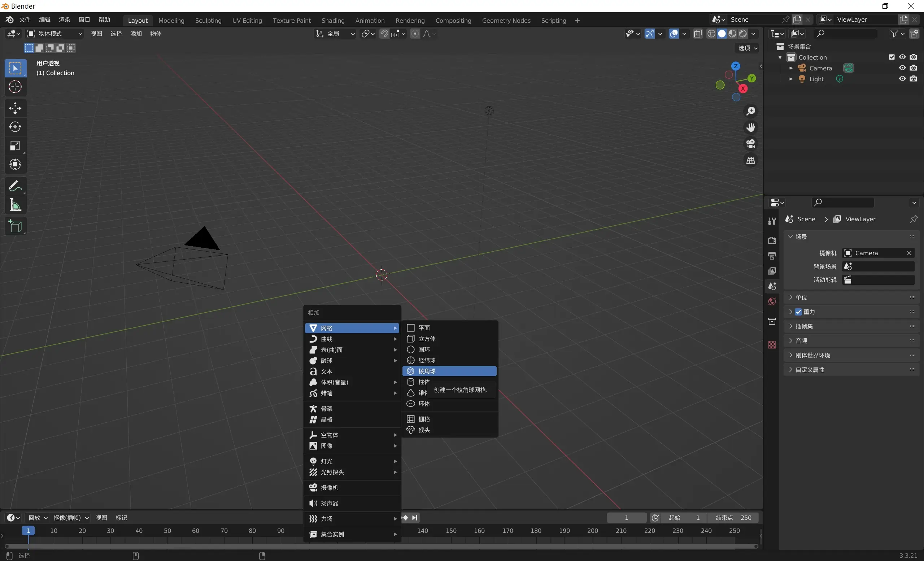924x561 pixels.
Task: Select the Rotate tool icon
Action: 15,127
